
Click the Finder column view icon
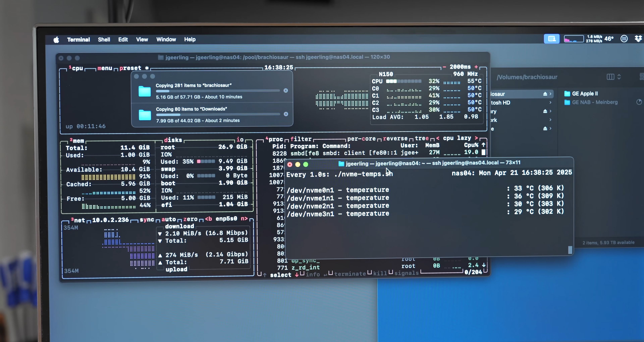(610, 77)
